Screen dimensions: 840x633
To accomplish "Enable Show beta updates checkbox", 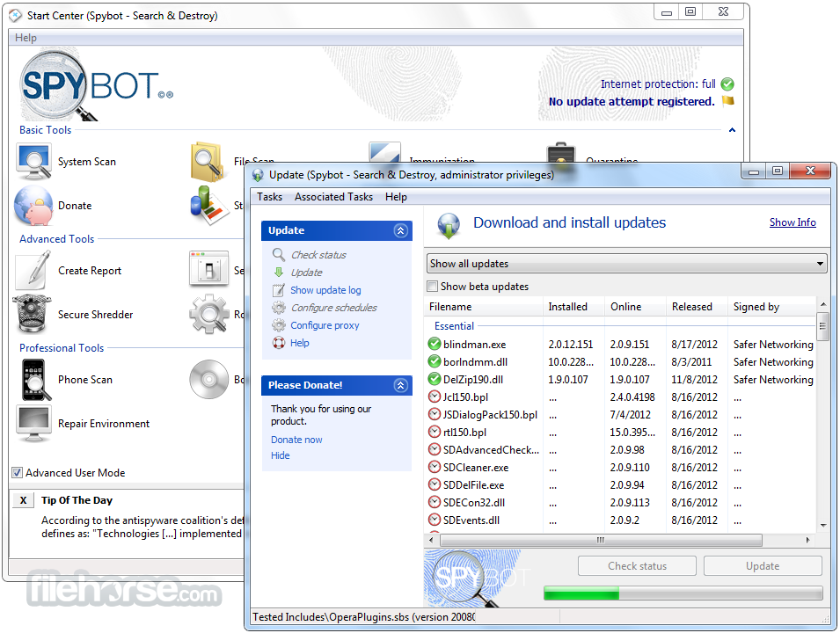I will point(433,287).
